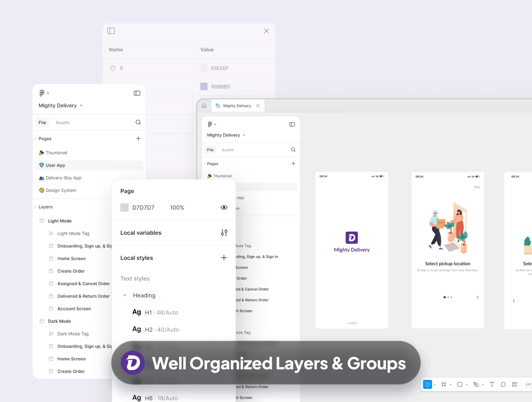Viewport: 532px width, 402px height.
Task: Toggle sidebar icon in left panel header
Action: (x=137, y=93)
